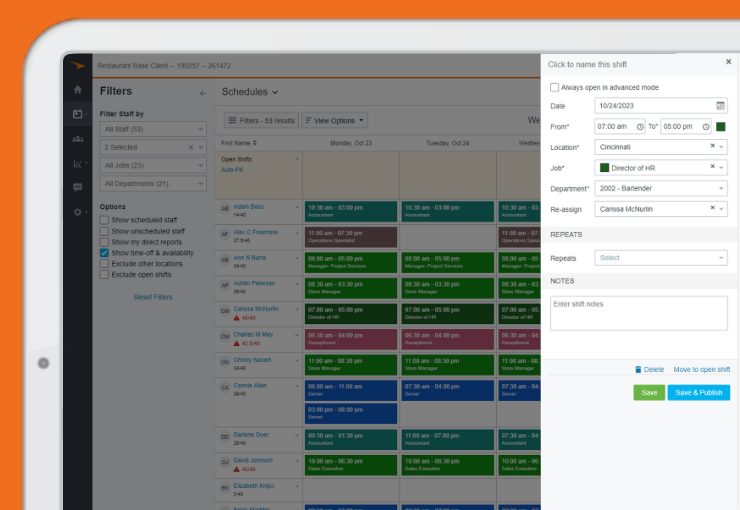Click the Save button
Screen dimensions: 740x510
(x=649, y=393)
